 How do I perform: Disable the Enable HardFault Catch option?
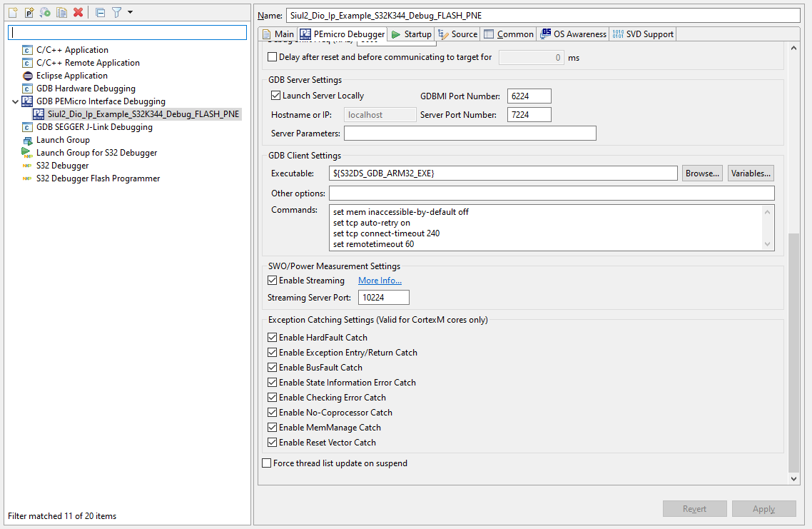[x=272, y=337]
